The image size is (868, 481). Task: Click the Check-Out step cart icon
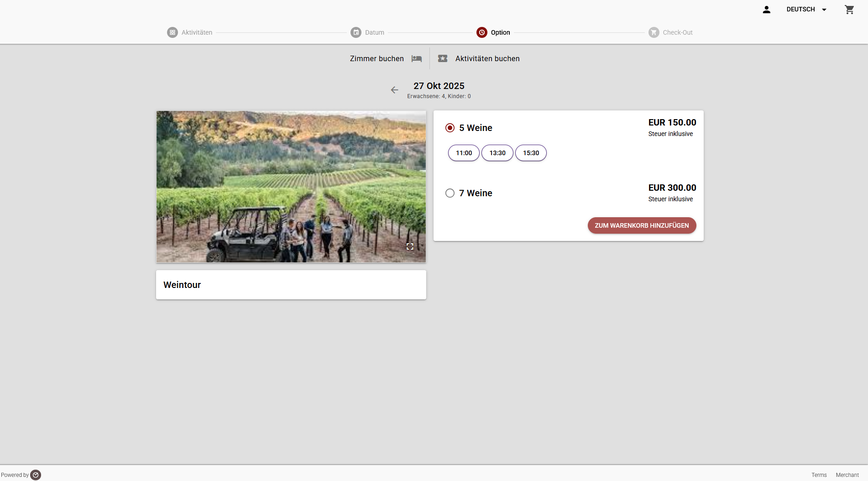654,32
